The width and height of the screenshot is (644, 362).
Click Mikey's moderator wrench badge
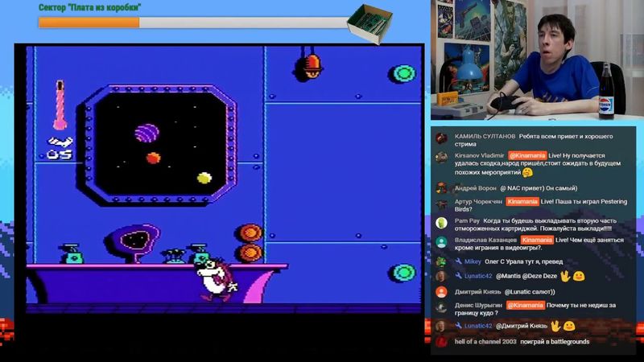pos(458,261)
